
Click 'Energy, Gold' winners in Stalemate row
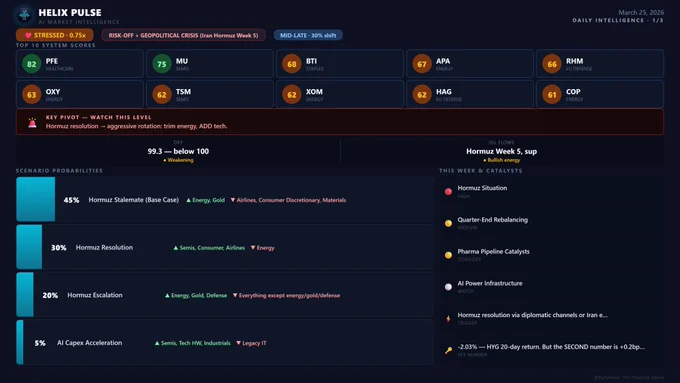pos(206,200)
